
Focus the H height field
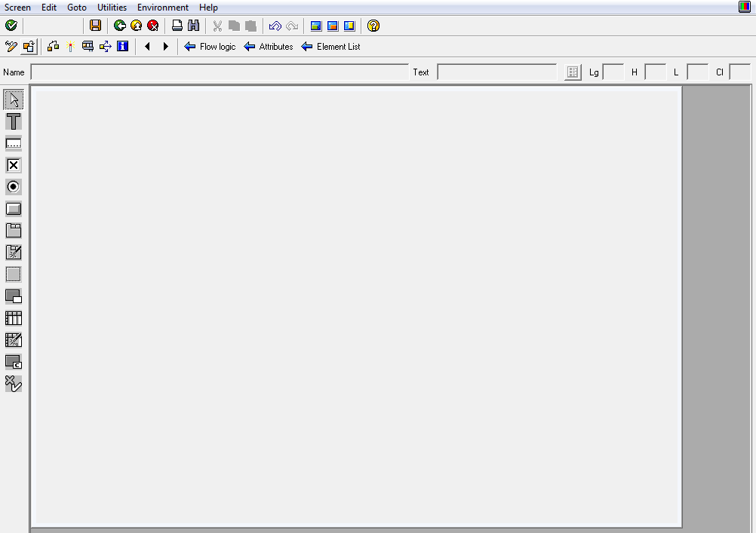(655, 72)
